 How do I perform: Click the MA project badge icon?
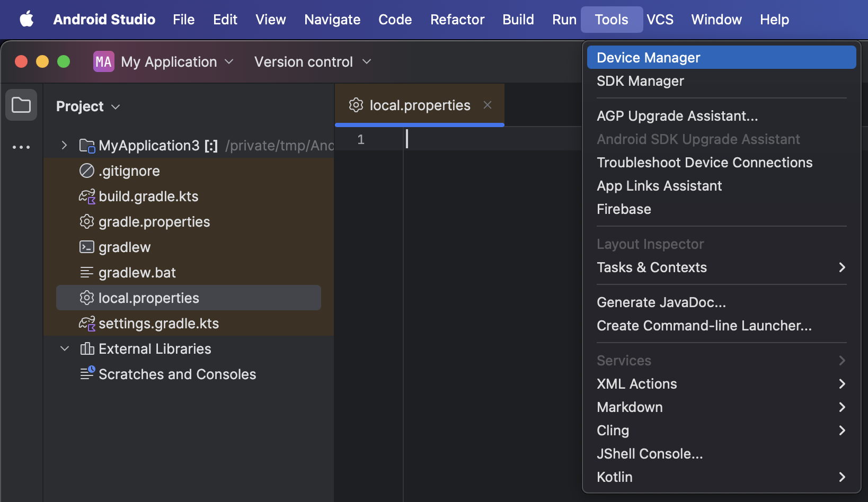tap(104, 61)
